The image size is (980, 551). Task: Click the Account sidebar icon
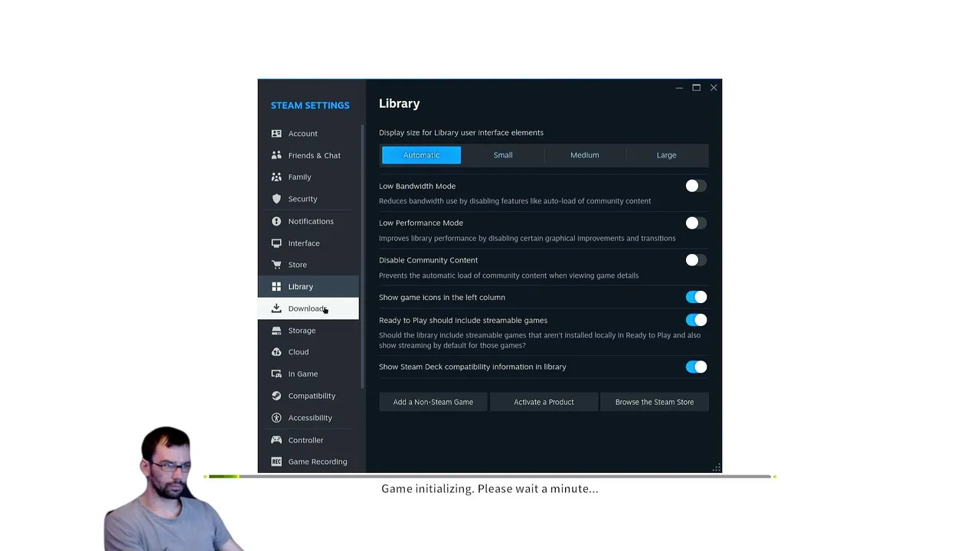(x=276, y=133)
